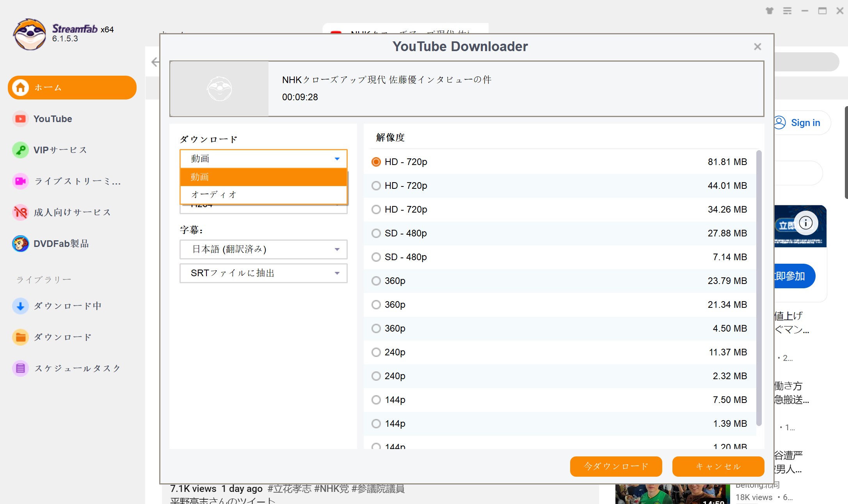Image resolution: width=848 pixels, height=504 pixels.
Task: Choose 動画 in the open dropdown list
Action: [263, 177]
